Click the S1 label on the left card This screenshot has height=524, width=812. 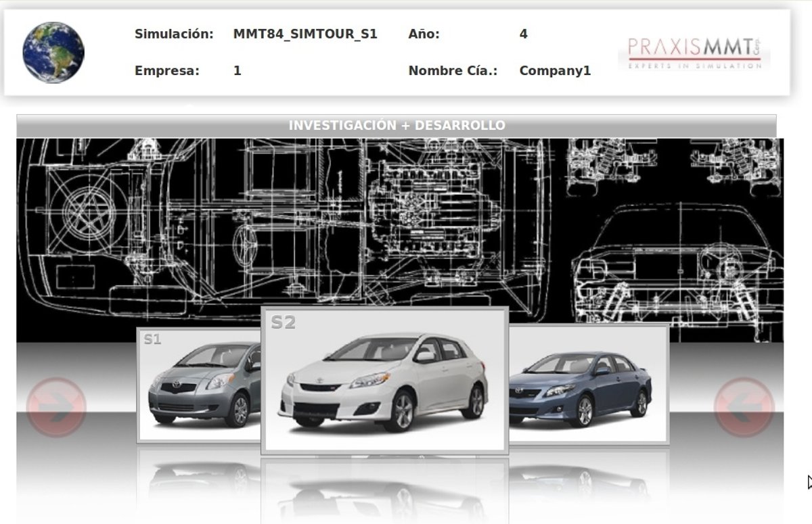coord(152,339)
